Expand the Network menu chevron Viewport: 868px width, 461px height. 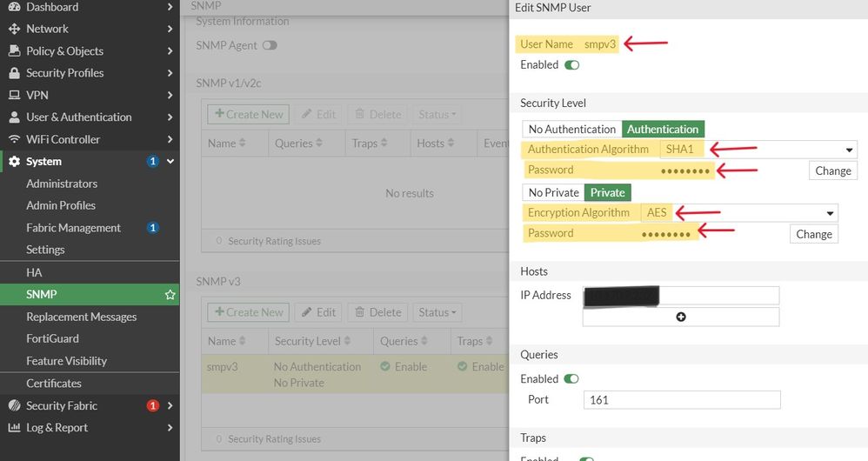[x=170, y=29]
